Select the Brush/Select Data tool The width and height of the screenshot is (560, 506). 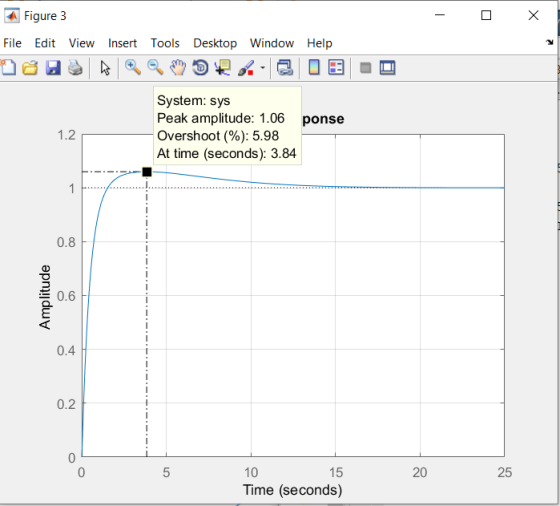[246, 67]
